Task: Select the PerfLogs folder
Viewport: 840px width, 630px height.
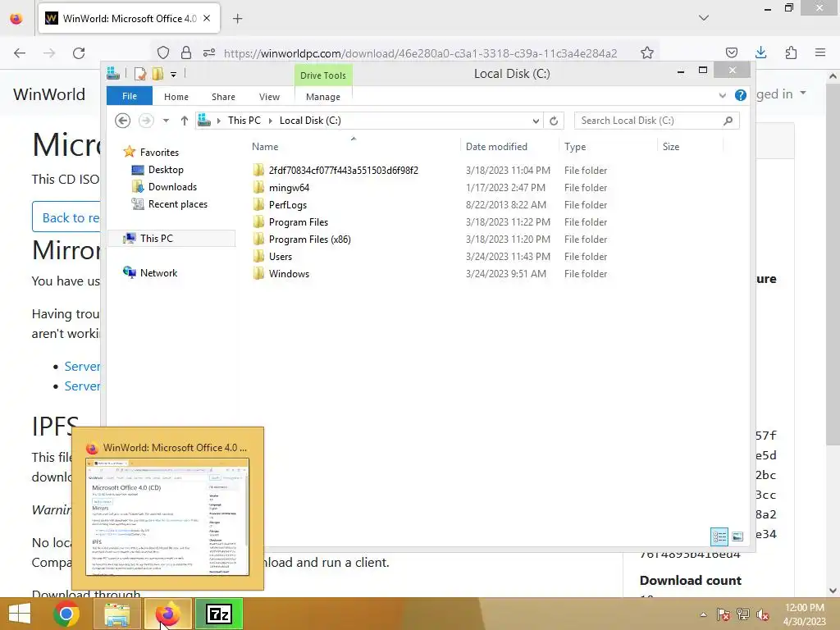Action: [288, 204]
